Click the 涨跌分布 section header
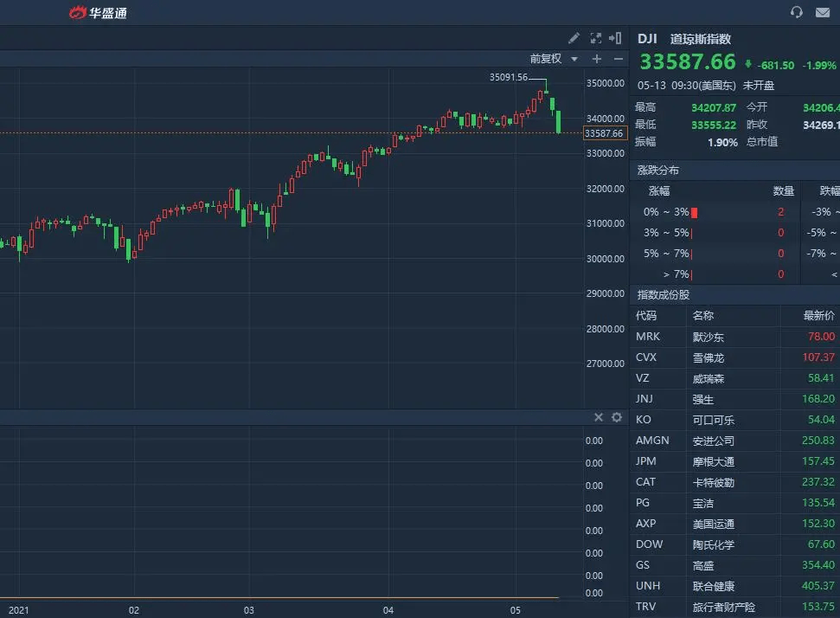The height and width of the screenshot is (618, 840). 657,171
